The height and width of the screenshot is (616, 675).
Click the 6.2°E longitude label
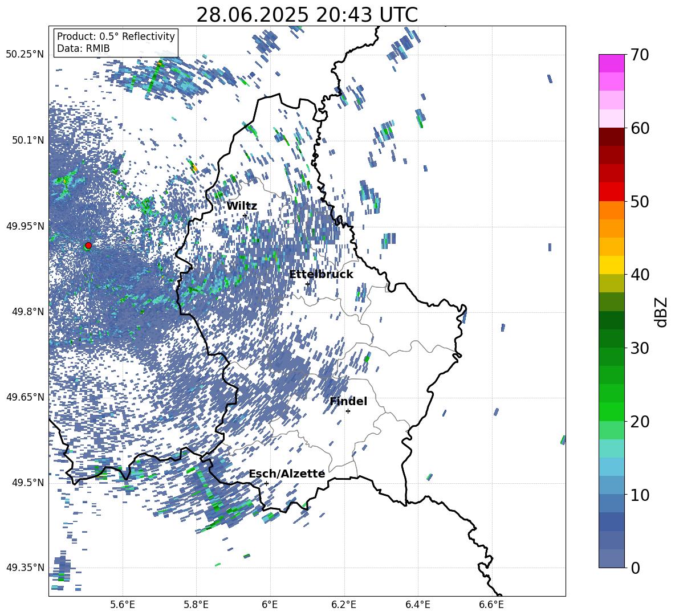click(x=344, y=605)
